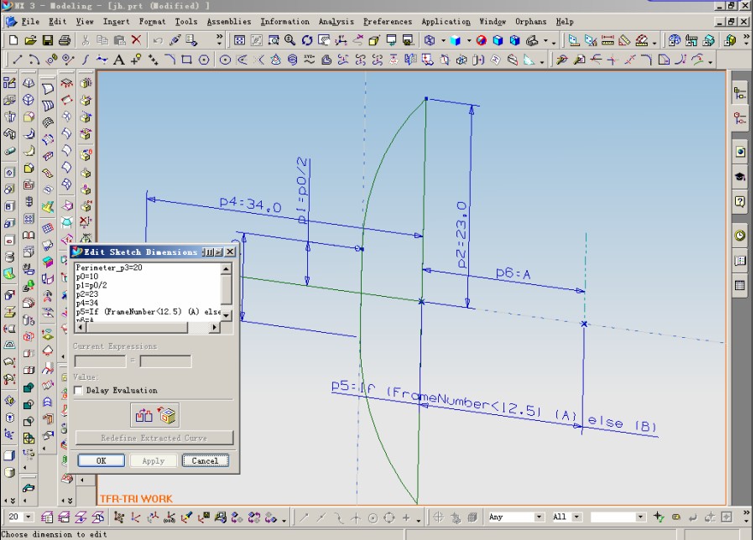Select the p2=23 expression in list

coord(86,294)
